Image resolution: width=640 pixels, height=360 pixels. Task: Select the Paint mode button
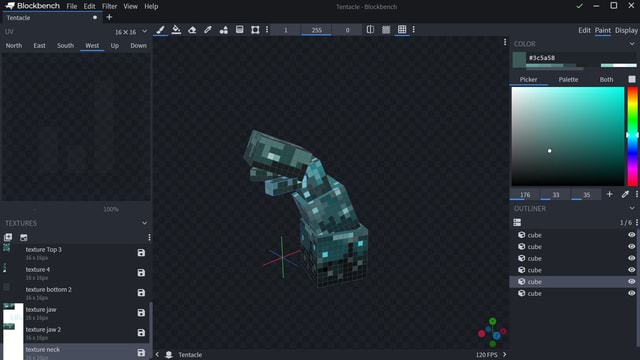point(602,30)
